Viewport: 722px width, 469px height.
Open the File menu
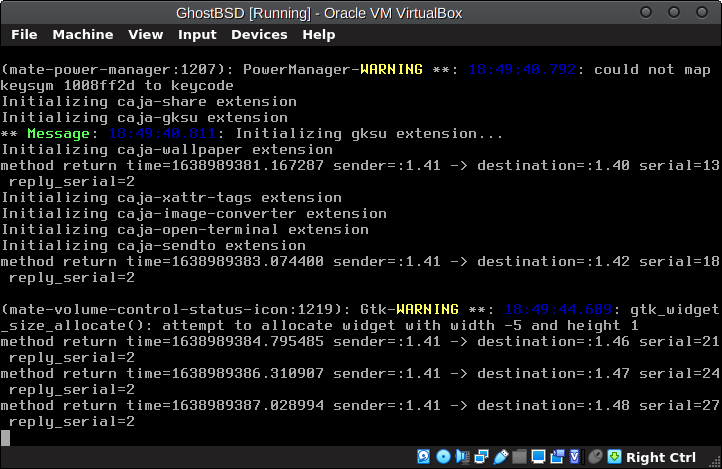tap(24, 35)
